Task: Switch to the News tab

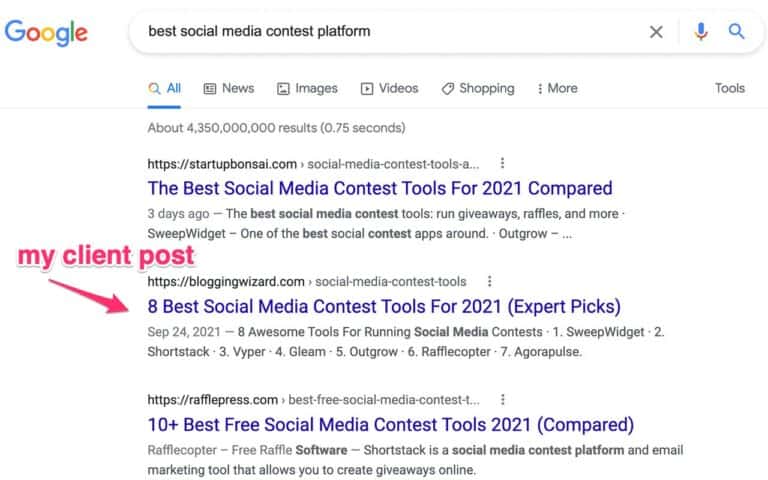Action: coord(229,89)
